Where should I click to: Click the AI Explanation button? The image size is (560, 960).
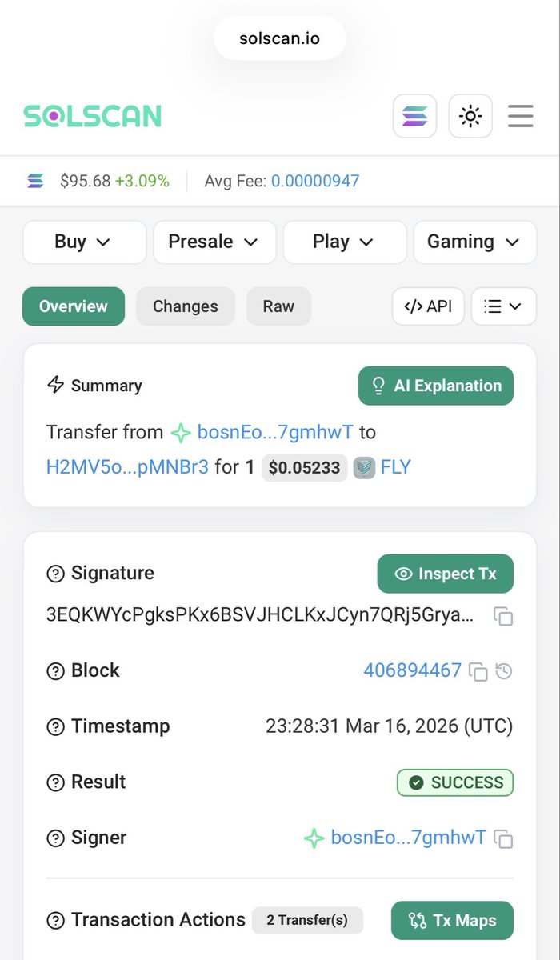tap(436, 386)
